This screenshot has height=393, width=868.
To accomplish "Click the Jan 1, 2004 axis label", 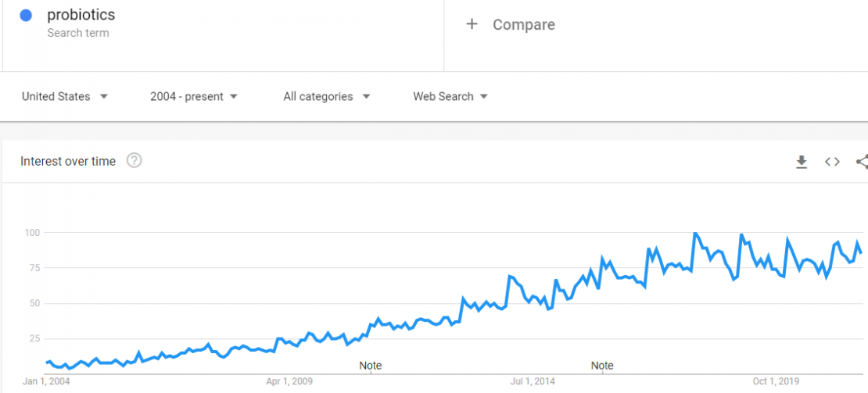I will click(46, 381).
